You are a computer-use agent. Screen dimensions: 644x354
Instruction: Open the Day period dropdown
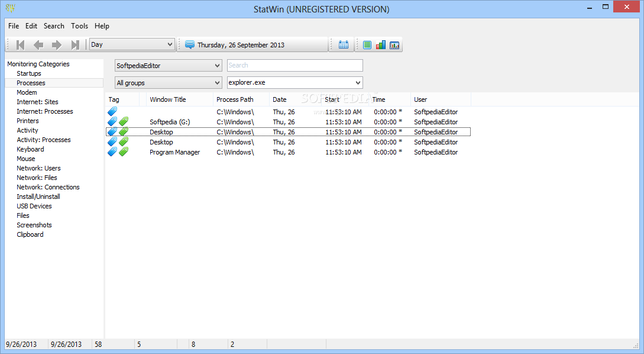point(132,44)
